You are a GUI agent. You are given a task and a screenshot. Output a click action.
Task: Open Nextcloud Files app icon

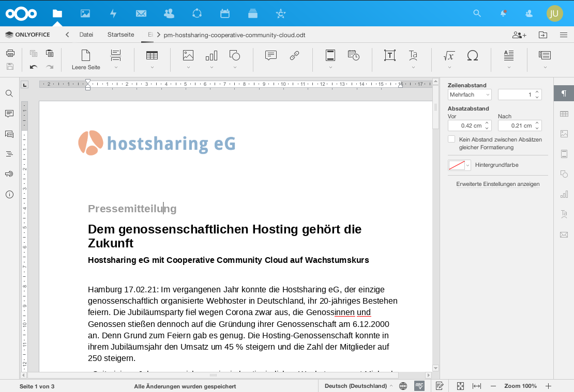[x=57, y=13]
